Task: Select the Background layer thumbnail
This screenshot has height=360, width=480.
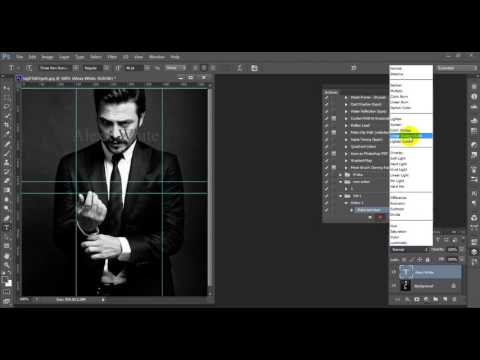Action: click(405, 286)
